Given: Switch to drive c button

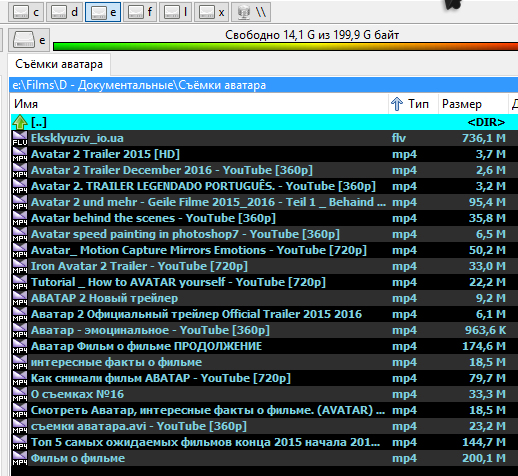Looking at the screenshot, I should (26, 12).
